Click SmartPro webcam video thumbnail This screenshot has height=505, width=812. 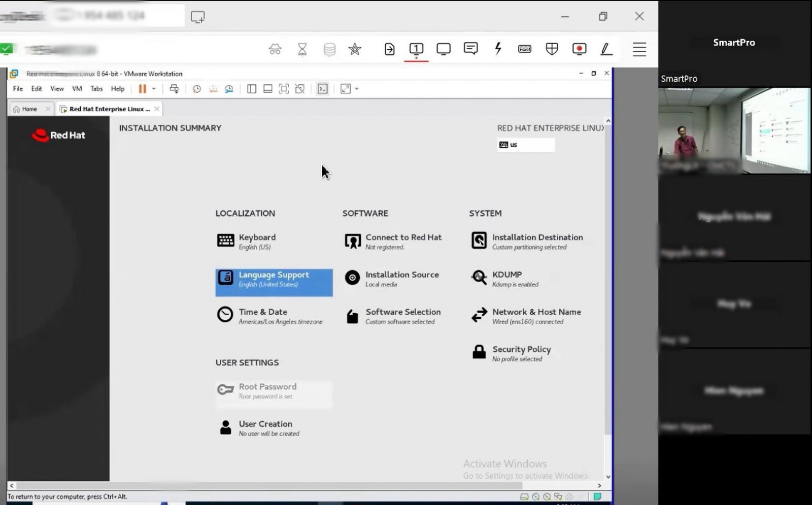pos(734,130)
